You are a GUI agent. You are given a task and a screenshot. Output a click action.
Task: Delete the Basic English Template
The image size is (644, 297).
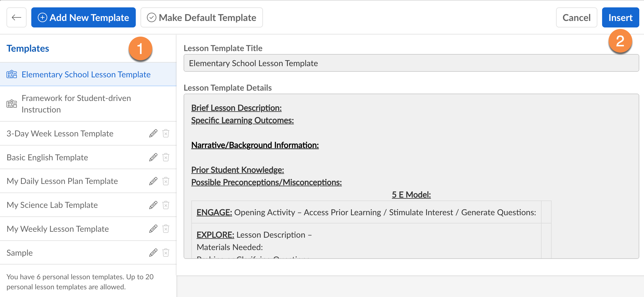(x=166, y=157)
